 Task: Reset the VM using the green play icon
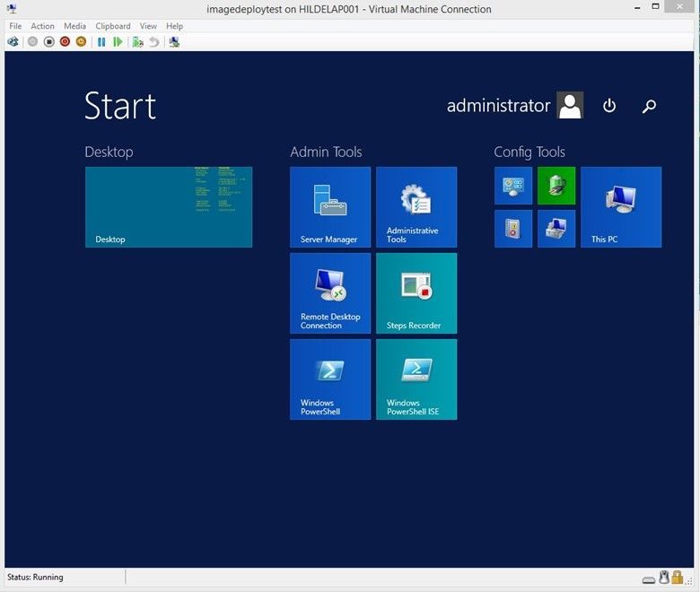point(118,42)
